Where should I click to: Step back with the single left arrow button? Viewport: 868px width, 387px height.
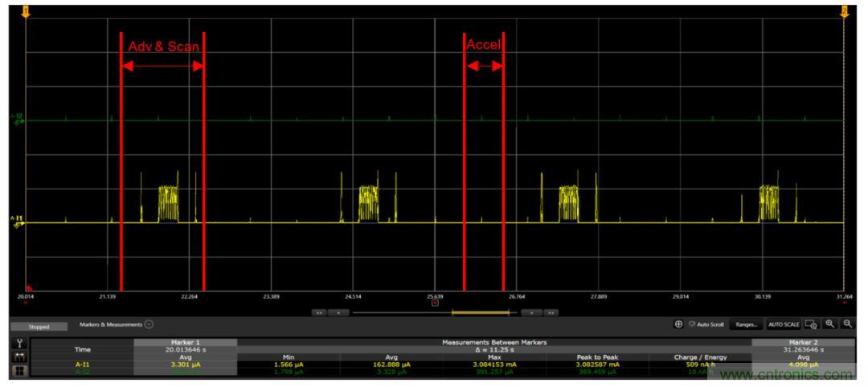(x=338, y=312)
